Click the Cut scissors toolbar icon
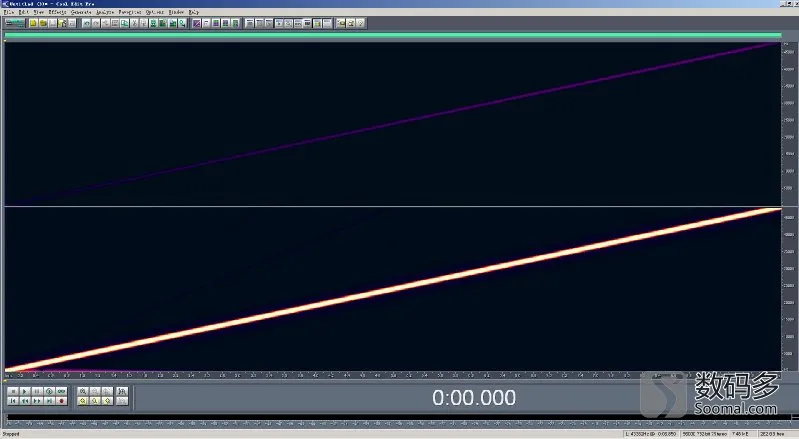This screenshot has height=439, width=799. coord(134,23)
